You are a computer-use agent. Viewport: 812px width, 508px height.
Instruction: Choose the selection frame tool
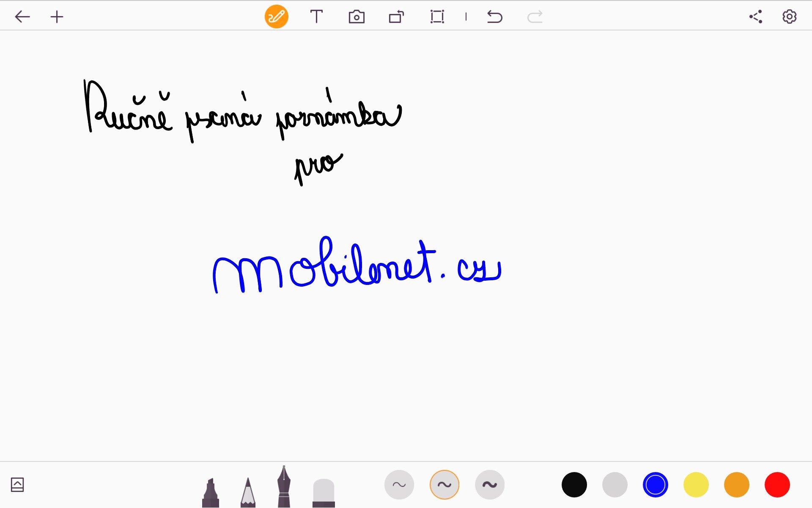point(437,17)
